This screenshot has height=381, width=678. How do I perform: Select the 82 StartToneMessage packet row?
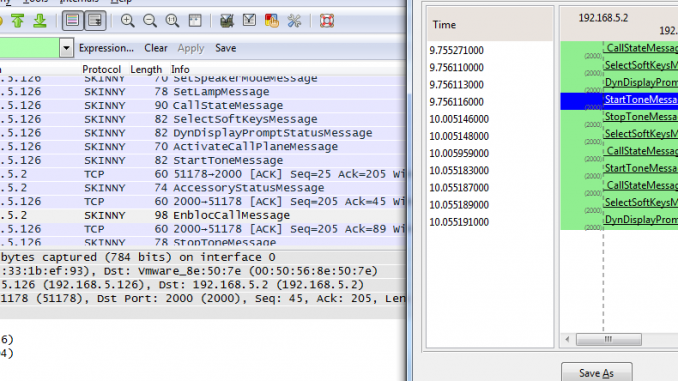click(203, 160)
